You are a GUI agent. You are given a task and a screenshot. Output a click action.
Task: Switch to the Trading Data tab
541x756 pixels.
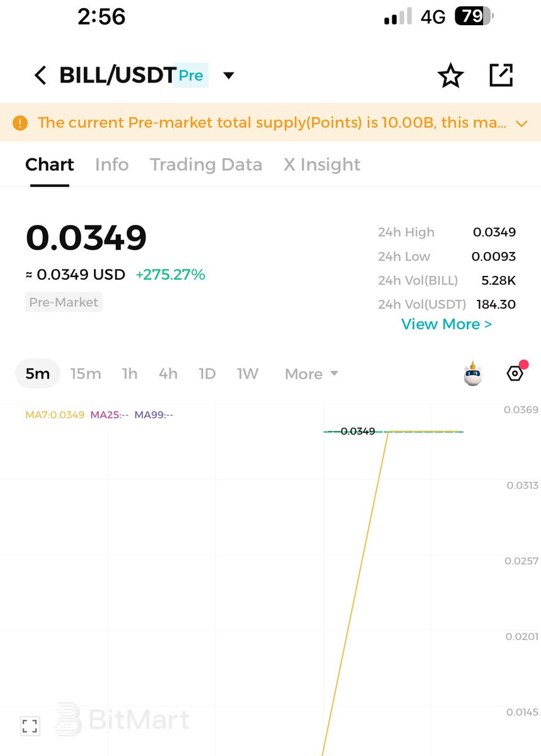pos(206,164)
